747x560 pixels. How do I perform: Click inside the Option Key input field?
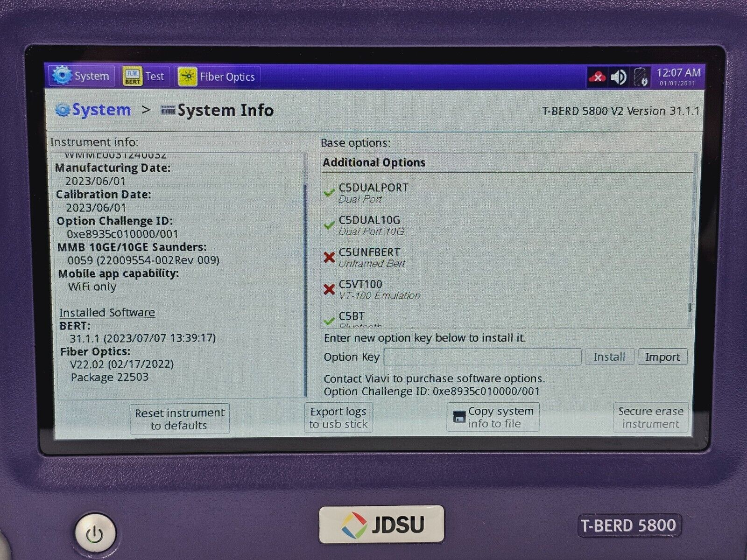pyautogui.click(x=482, y=357)
